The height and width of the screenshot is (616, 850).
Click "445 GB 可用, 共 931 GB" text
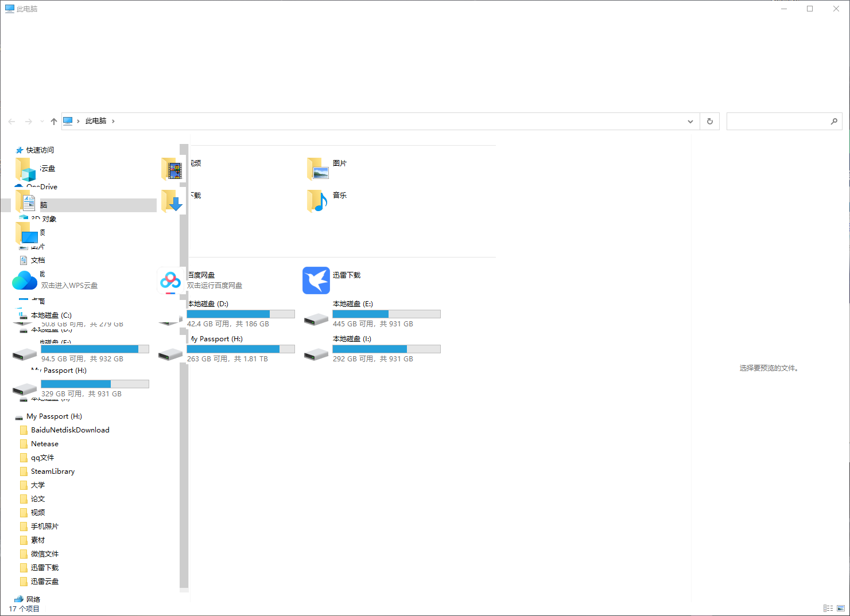coord(373,324)
